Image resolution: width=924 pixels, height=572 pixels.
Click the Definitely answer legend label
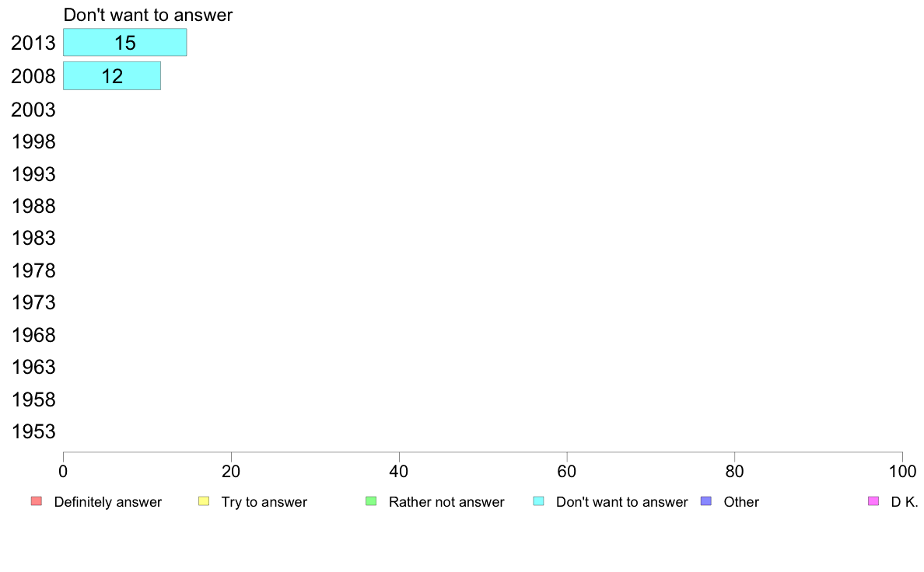[x=108, y=502]
